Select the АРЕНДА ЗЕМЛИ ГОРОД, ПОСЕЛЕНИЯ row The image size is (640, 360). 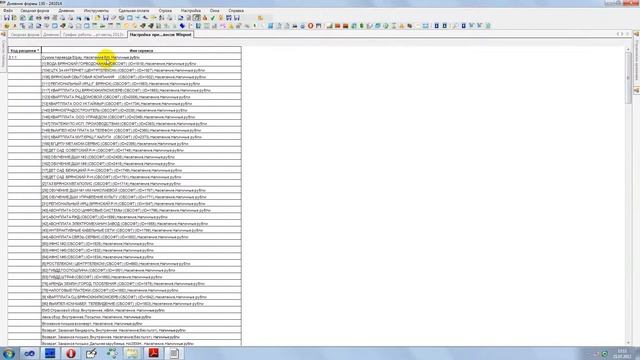click(141, 284)
